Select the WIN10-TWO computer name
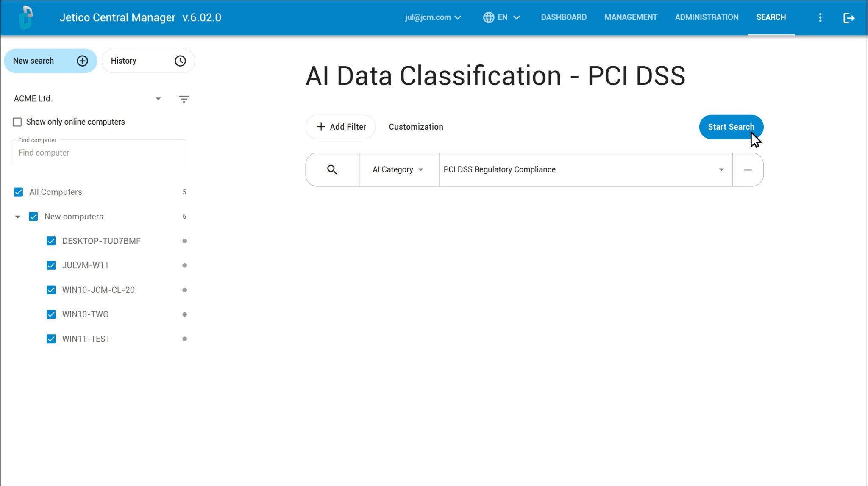 coord(85,314)
